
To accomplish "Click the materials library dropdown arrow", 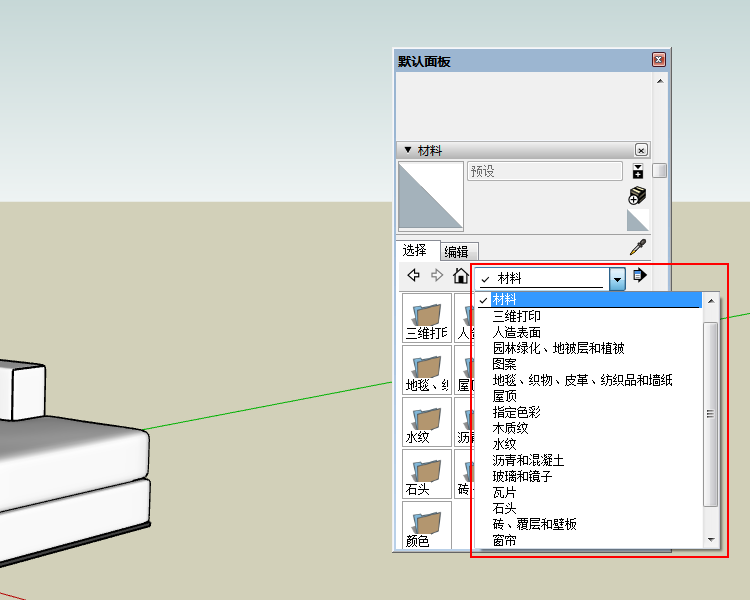I will (x=617, y=279).
